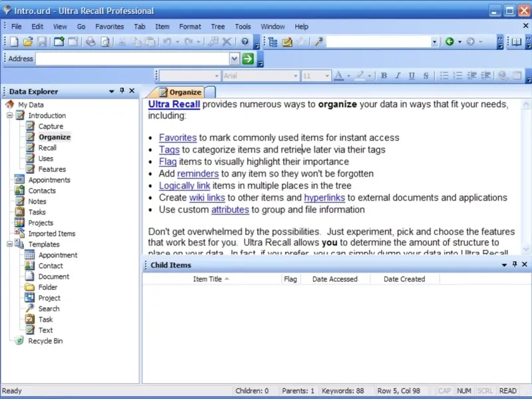Click in the Address input field
Viewport: 532px width, 399px height.
click(132, 59)
